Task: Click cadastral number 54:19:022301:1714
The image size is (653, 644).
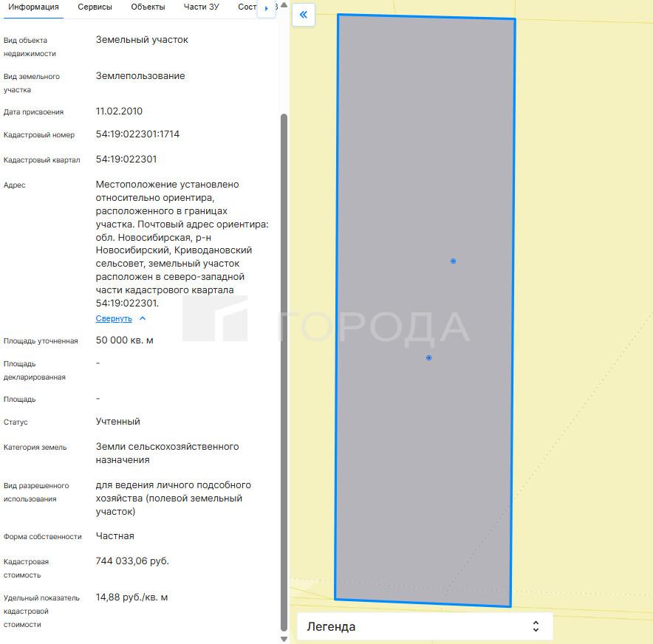Action: click(x=137, y=134)
